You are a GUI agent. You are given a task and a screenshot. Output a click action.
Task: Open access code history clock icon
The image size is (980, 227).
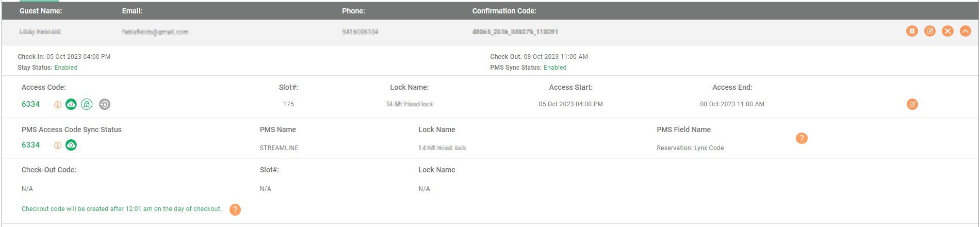pos(105,104)
